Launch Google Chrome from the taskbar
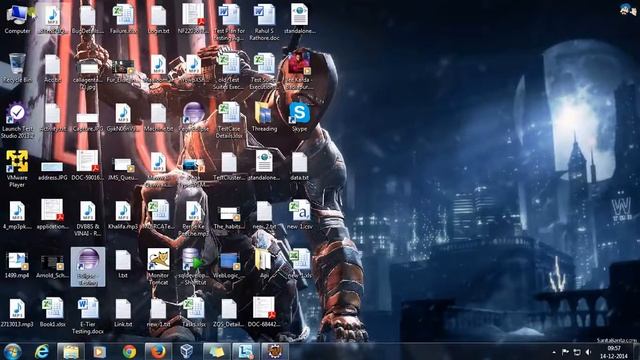Image resolution: width=640 pixels, height=360 pixels. [129, 351]
